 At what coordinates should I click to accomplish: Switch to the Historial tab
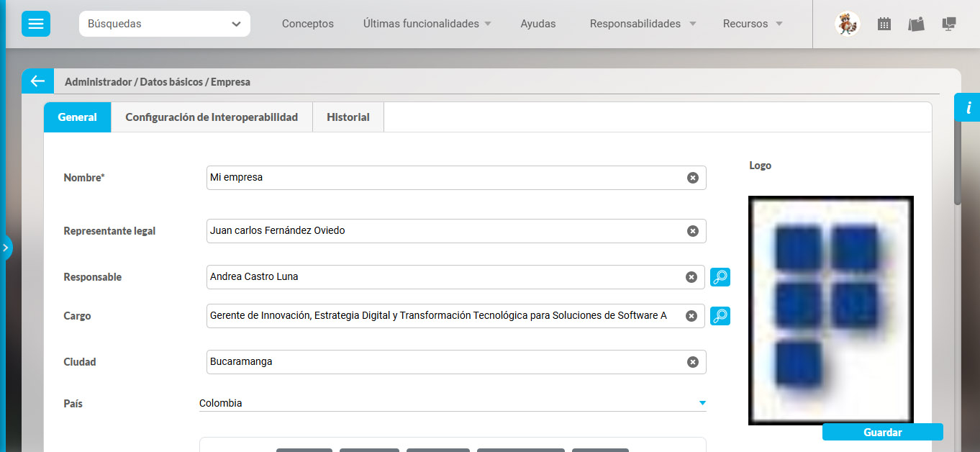click(x=348, y=117)
